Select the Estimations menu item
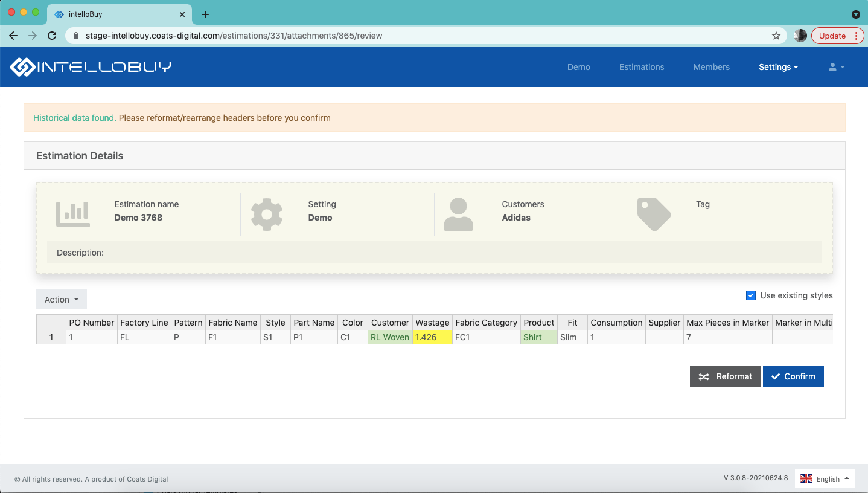 pos(642,67)
